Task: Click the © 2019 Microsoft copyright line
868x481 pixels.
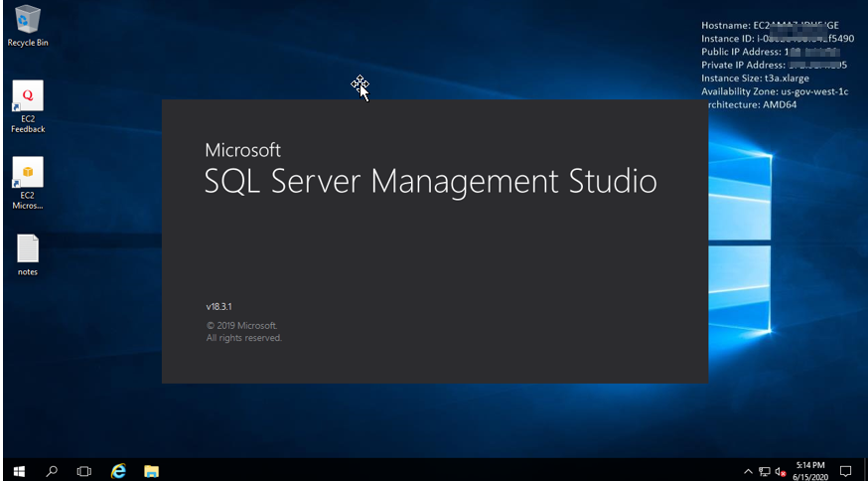Action: pos(242,325)
